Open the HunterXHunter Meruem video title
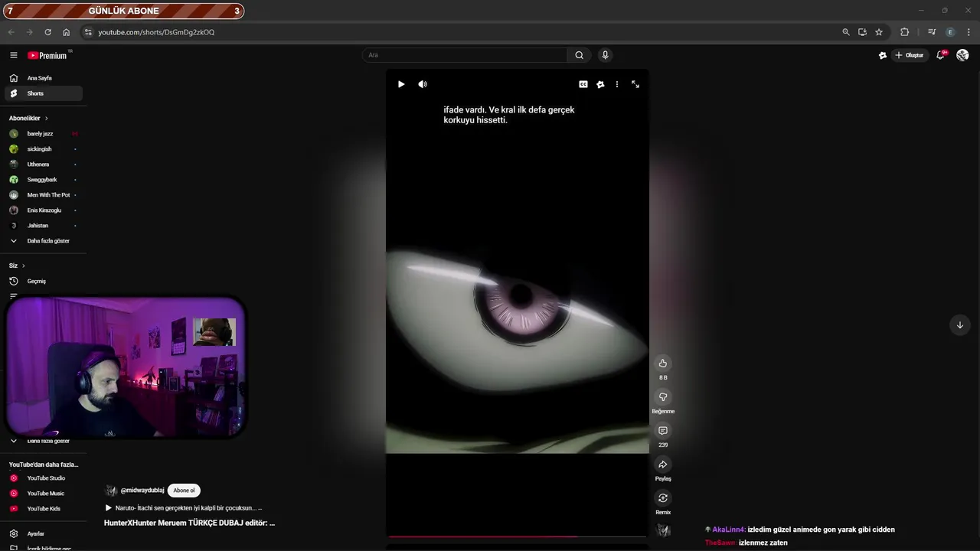This screenshot has height=551, width=980. coord(189,523)
